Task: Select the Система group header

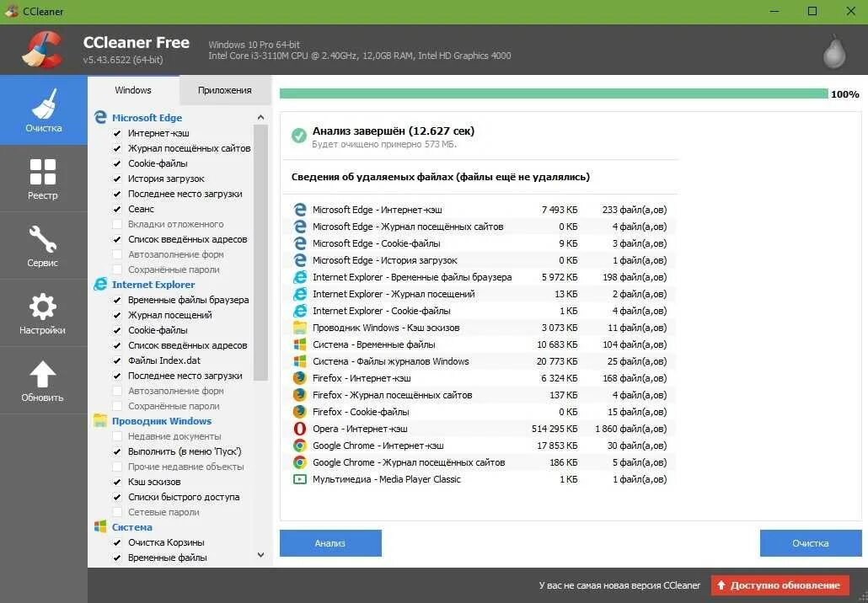Action: point(131,527)
